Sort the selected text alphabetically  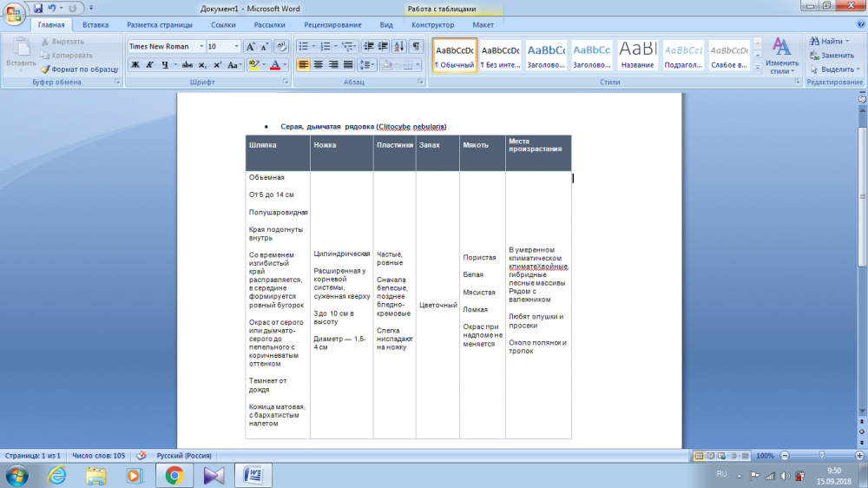point(399,46)
